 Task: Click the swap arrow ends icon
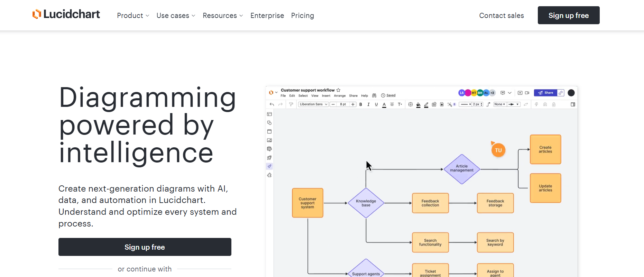[x=526, y=104]
